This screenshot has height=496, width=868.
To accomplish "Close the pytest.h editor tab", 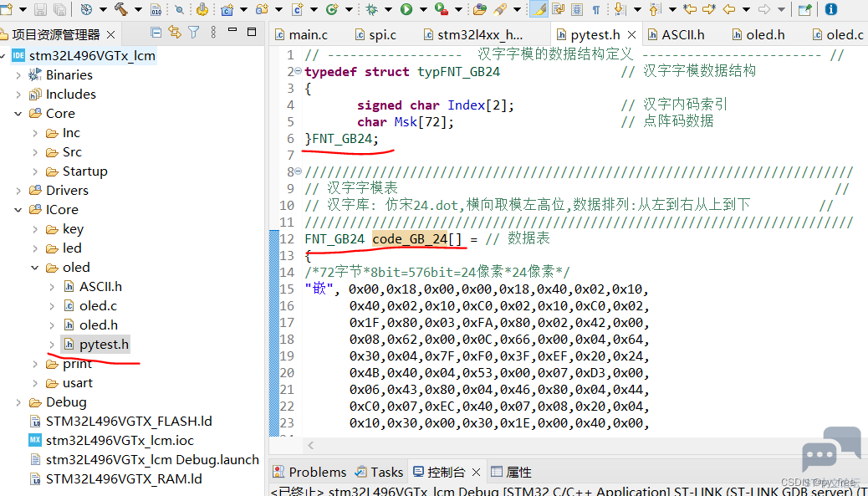I will (631, 35).
